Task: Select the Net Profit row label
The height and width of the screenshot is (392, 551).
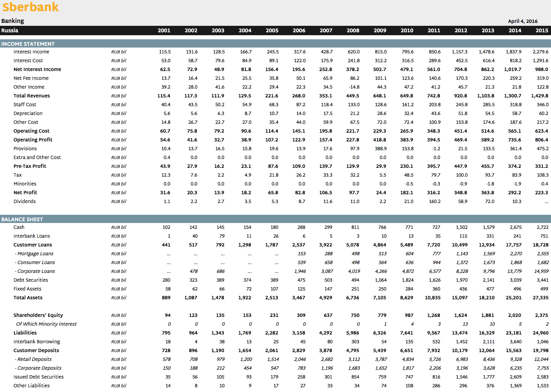Action: 25,193
